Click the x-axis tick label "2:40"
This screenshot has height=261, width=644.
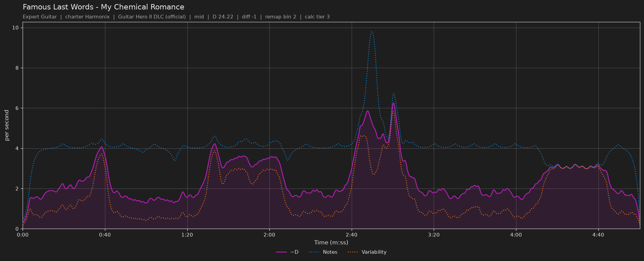tap(352, 235)
